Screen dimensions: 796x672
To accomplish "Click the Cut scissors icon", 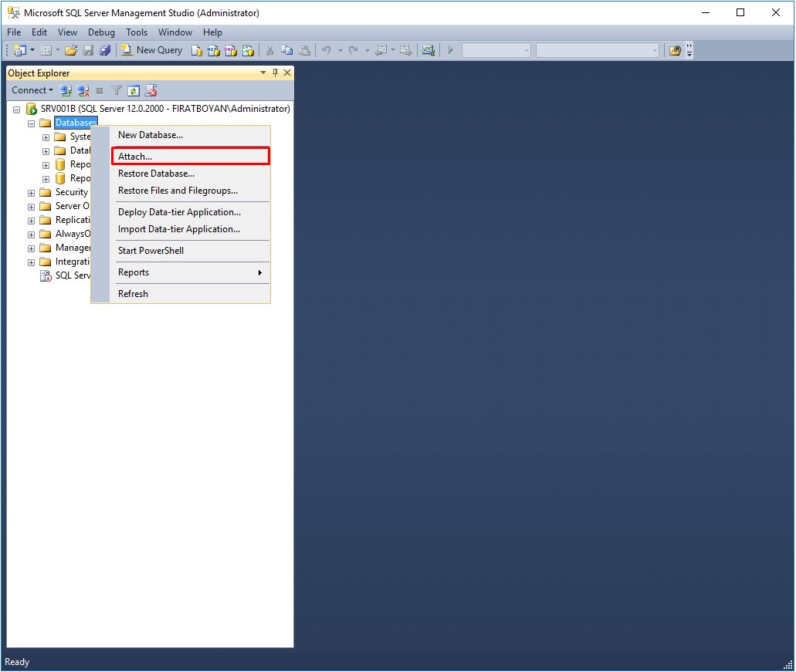I will point(269,50).
